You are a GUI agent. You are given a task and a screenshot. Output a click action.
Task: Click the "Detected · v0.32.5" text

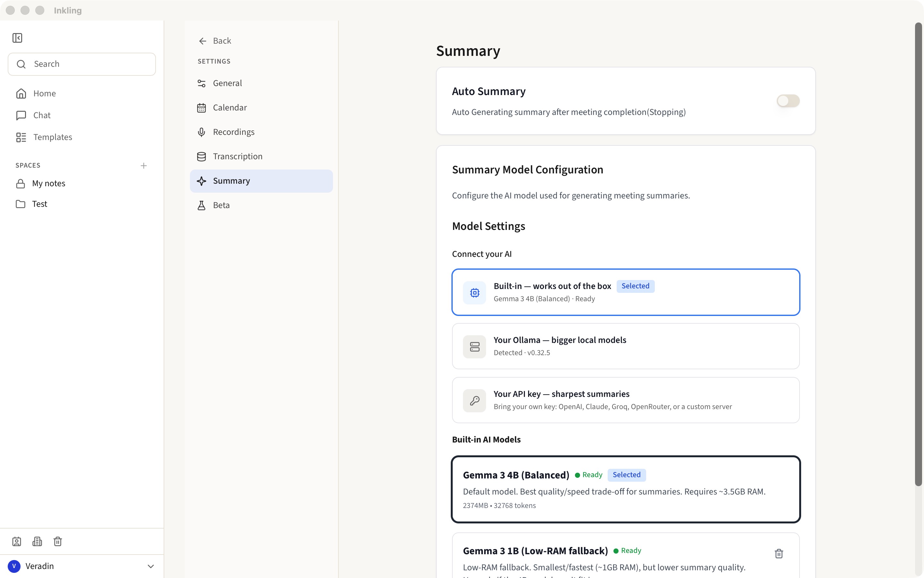(522, 353)
